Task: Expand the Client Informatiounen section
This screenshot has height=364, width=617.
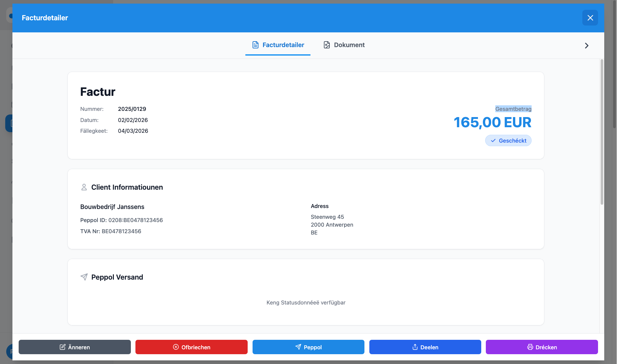Action: coord(127,187)
